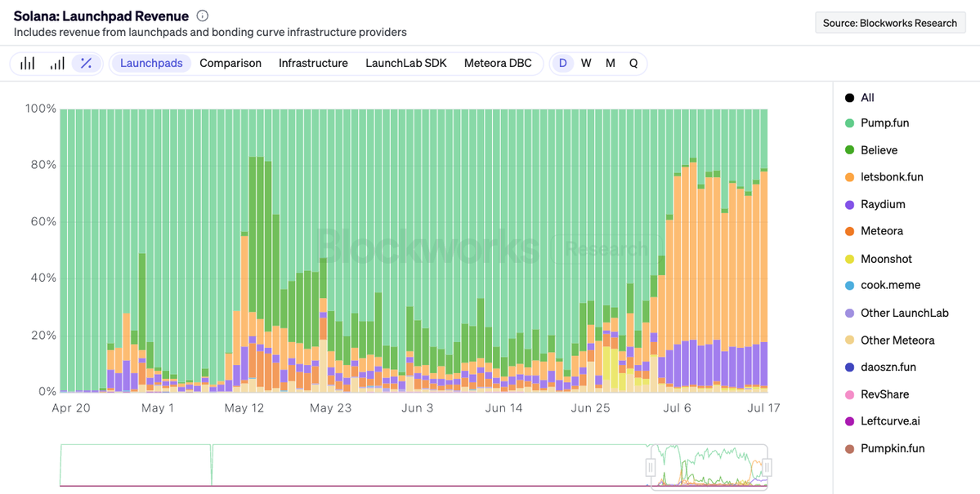Choose monthly granularity M
The width and height of the screenshot is (980, 494).
click(610, 63)
